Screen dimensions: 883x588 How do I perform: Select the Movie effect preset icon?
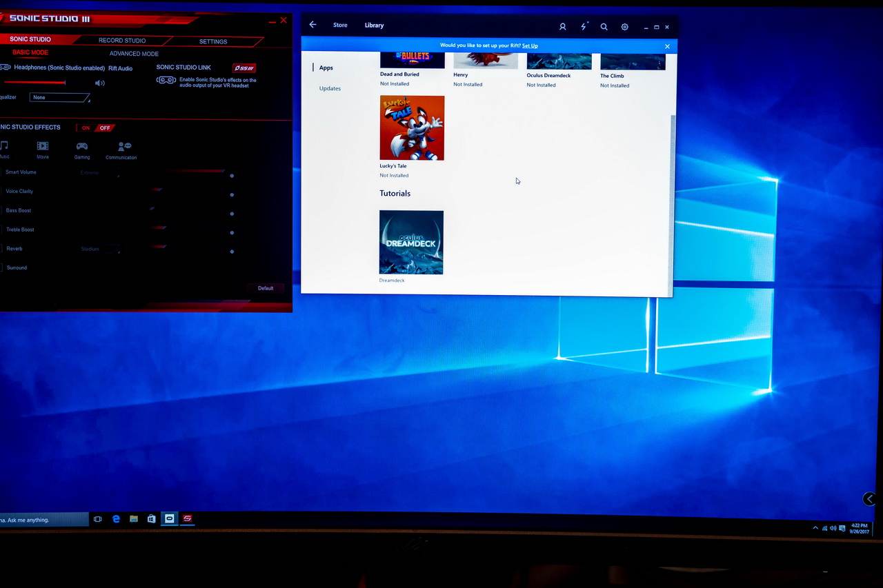pyautogui.click(x=43, y=146)
